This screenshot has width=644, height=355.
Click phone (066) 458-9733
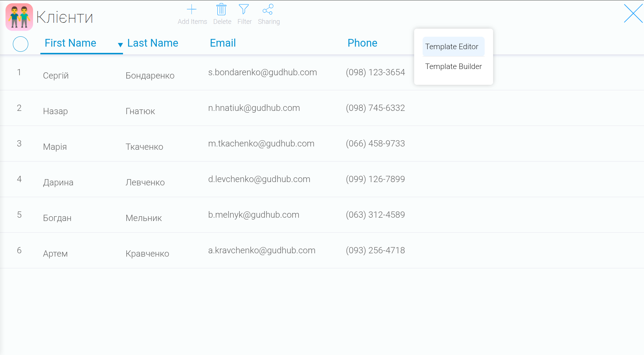375,144
